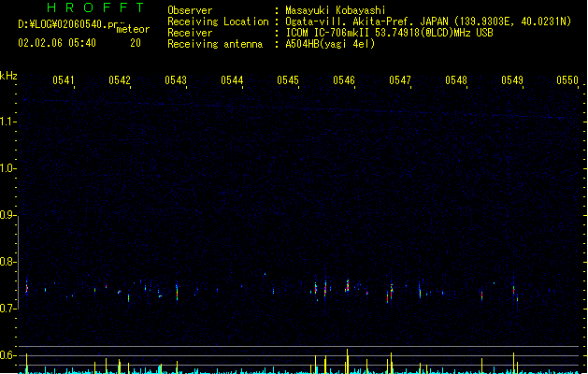
Task: Click the meteor count value 20
Action: pos(136,43)
